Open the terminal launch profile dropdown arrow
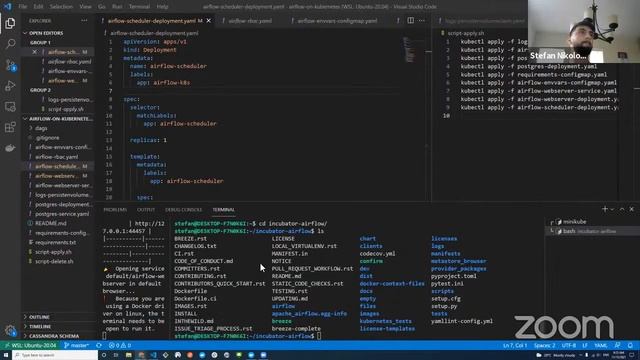 pyautogui.click(x=612, y=209)
